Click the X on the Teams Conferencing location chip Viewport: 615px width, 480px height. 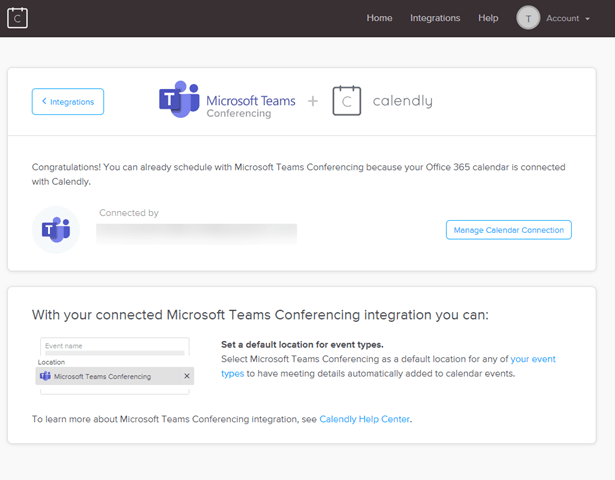pos(186,376)
